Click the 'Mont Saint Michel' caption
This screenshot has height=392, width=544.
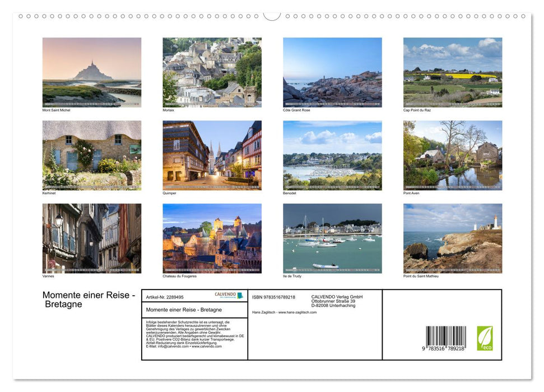pyautogui.click(x=56, y=110)
